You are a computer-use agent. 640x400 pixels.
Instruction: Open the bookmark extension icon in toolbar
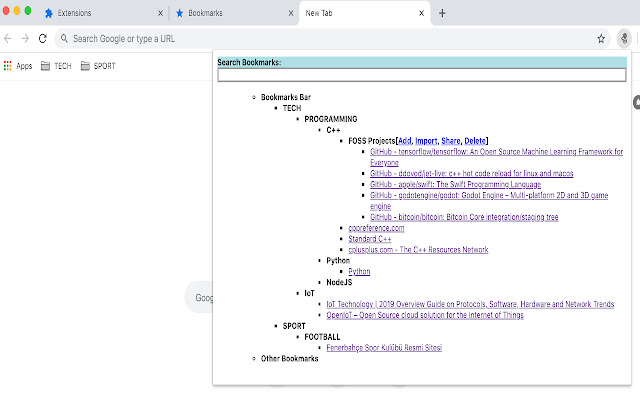tap(624, 39)
